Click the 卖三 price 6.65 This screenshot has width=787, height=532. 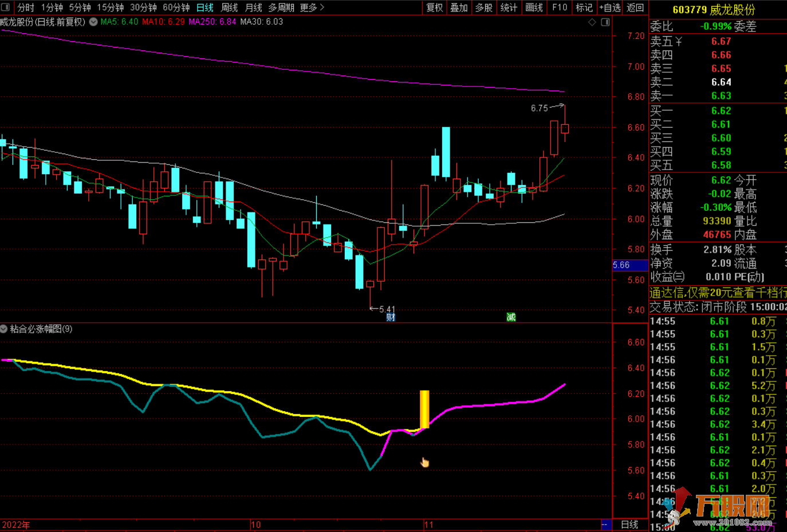[x=721, y=69]
